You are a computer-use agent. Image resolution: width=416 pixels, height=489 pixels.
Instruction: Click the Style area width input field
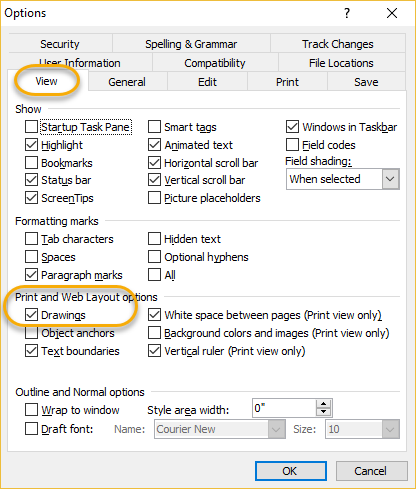coord(284,408)
